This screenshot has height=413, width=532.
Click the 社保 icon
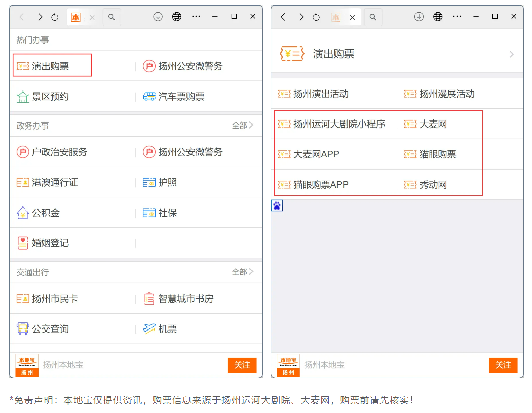149,213
